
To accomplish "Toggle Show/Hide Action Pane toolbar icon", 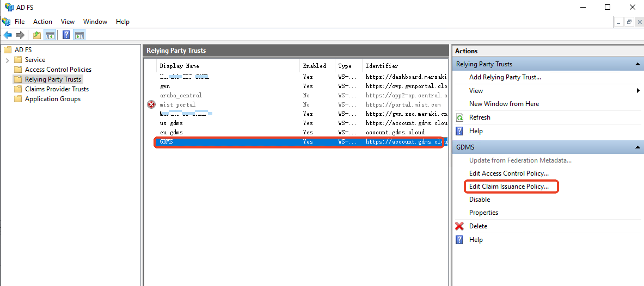I will click(79, 35).
